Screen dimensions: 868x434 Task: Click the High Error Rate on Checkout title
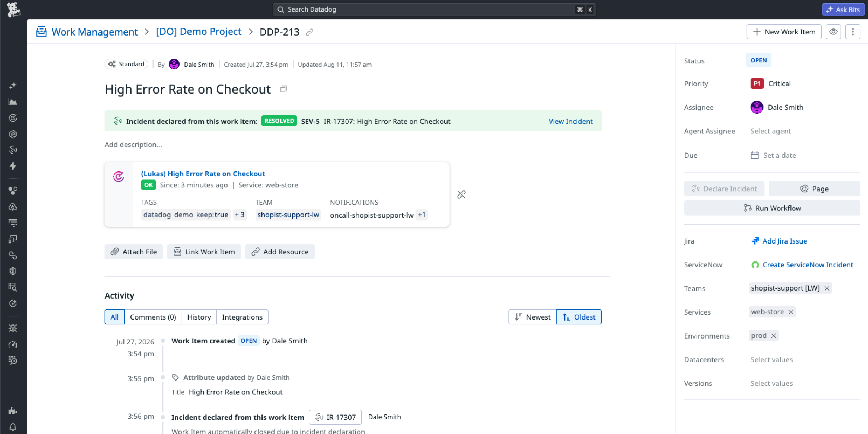[x=188, y=89]
